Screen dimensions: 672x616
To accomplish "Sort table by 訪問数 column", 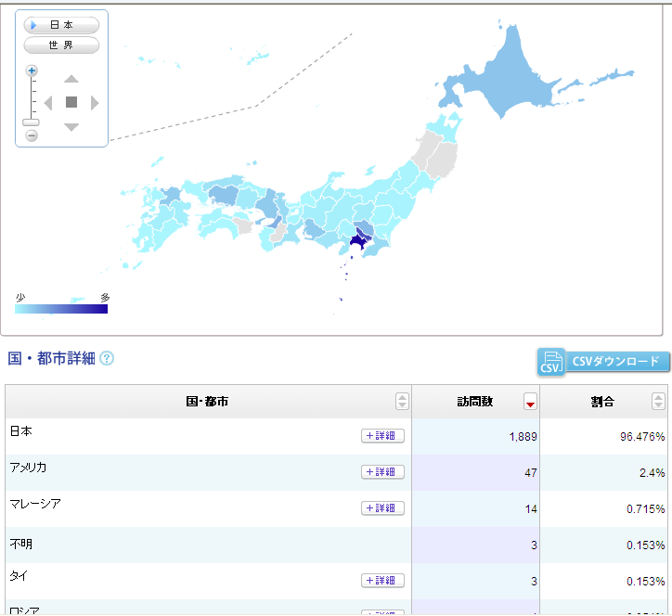I will pos(530,402).
